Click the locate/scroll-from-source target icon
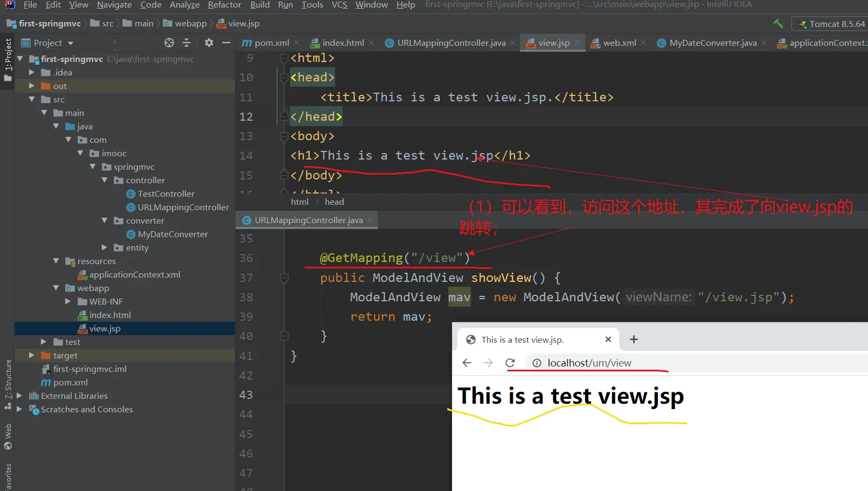This screenshot has height=491, width=868. (169, 43)
